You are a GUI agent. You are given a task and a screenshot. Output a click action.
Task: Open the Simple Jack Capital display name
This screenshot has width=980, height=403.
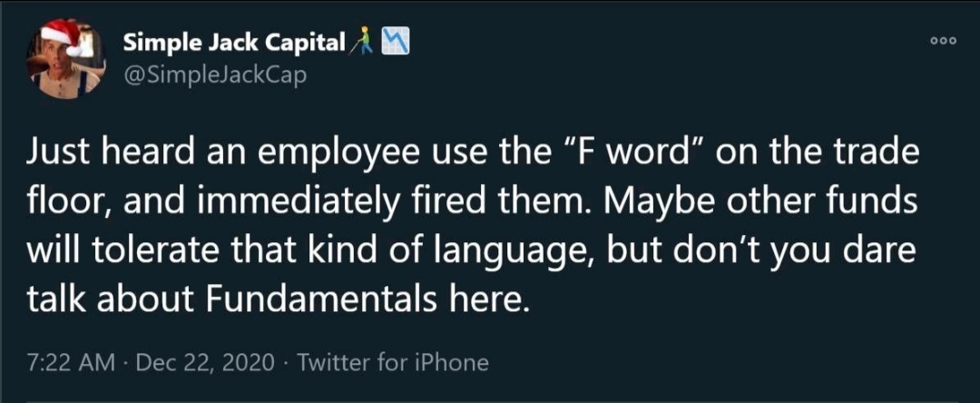(232, 43)
